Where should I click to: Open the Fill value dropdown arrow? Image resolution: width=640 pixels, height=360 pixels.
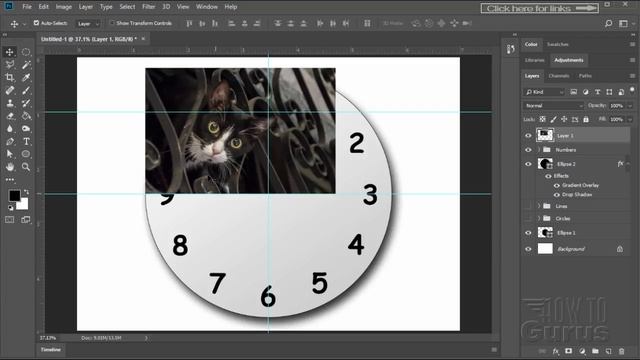[x=630, y=120]
